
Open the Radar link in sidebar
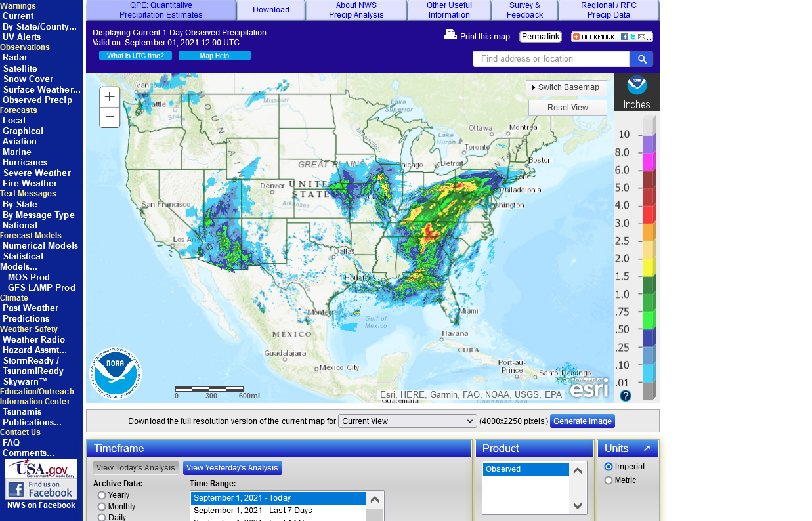15,58
